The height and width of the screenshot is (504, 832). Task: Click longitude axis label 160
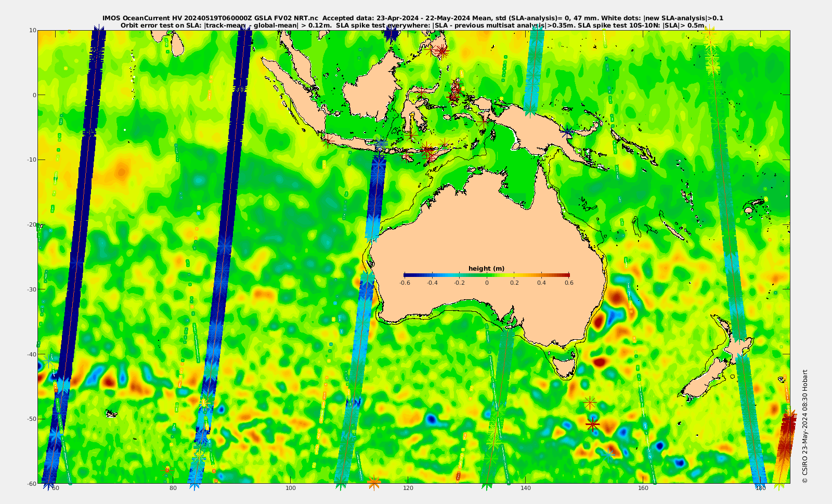(x=643, y=488)
